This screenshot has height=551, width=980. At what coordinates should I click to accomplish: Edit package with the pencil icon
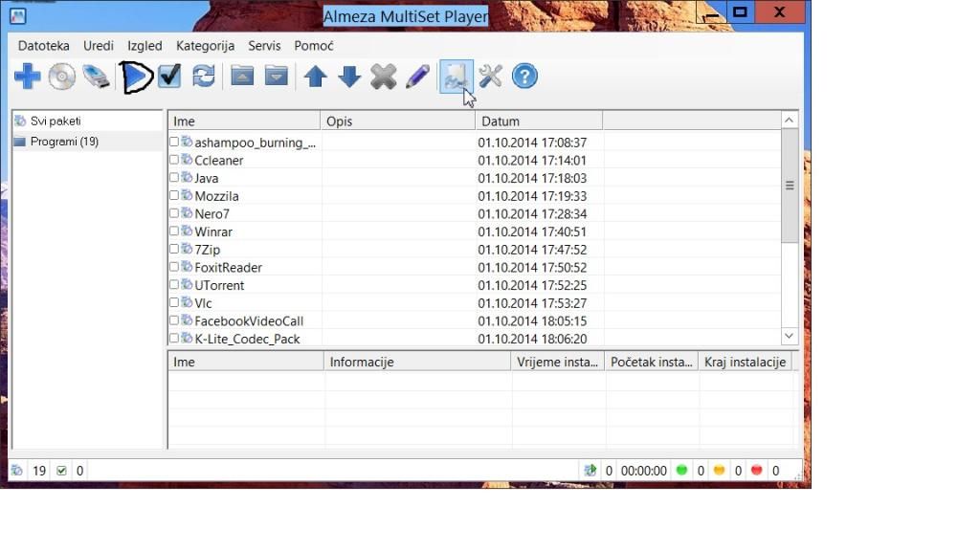tap(417, 77)
